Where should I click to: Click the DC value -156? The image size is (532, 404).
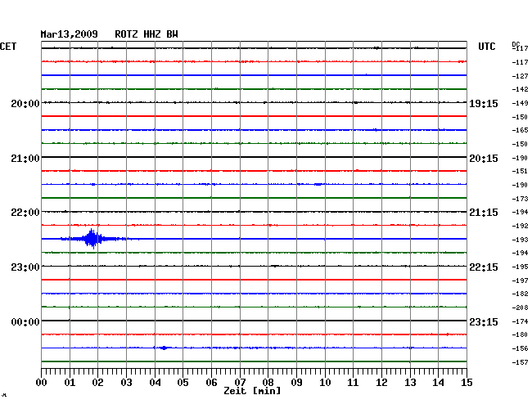pyautogui.click(x=520, y=348)
